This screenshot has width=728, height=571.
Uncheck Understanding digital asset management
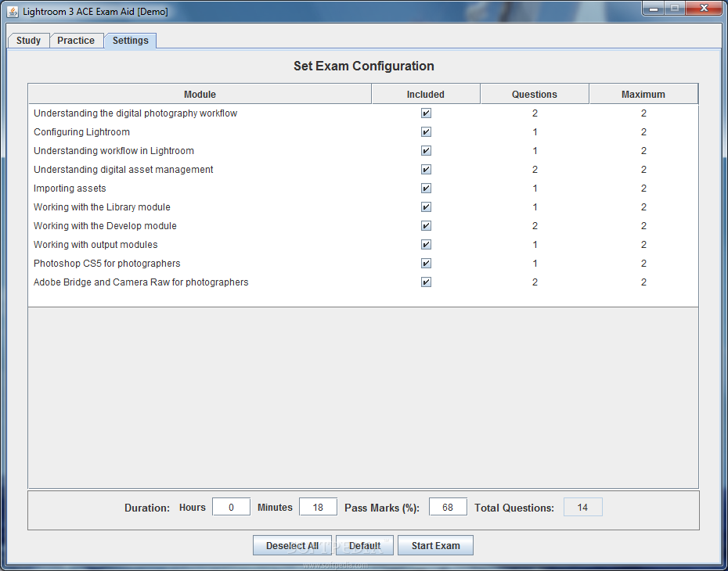(x=426, y=169)
